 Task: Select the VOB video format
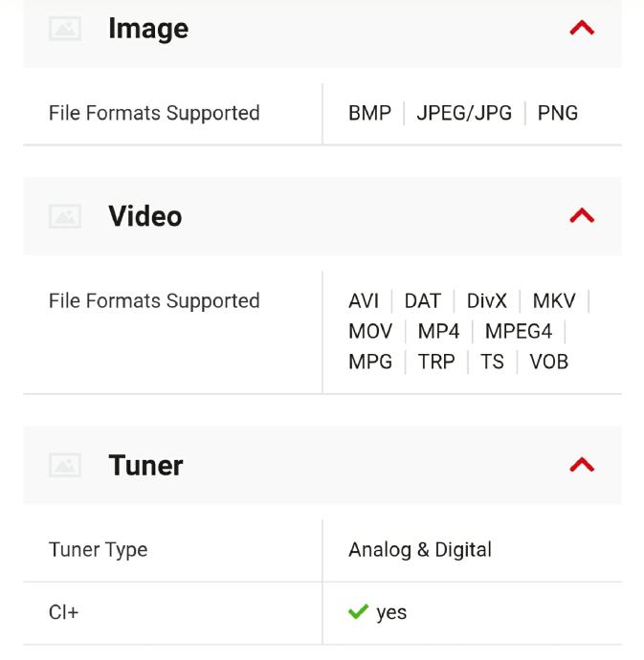click(x=548, y=362)
